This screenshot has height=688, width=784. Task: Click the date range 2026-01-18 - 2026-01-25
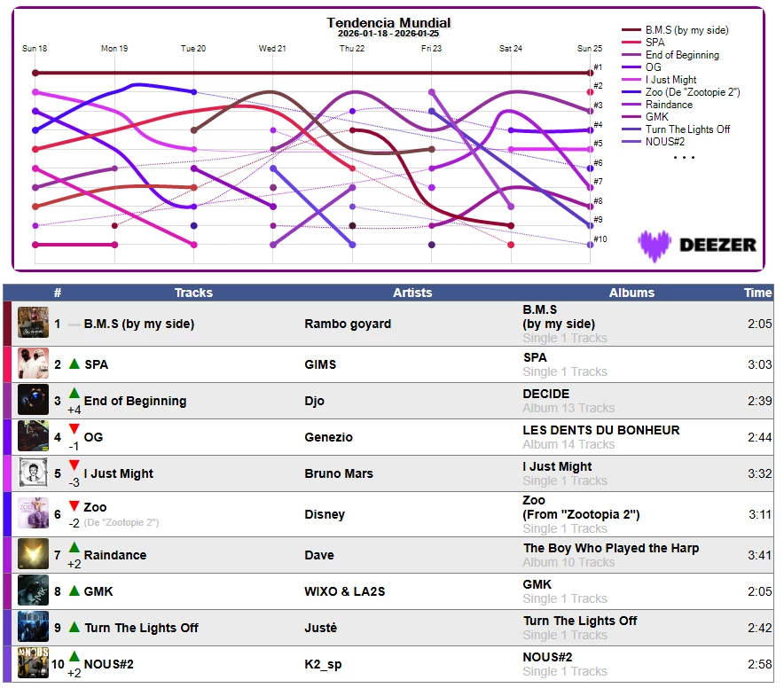point(388,34)
